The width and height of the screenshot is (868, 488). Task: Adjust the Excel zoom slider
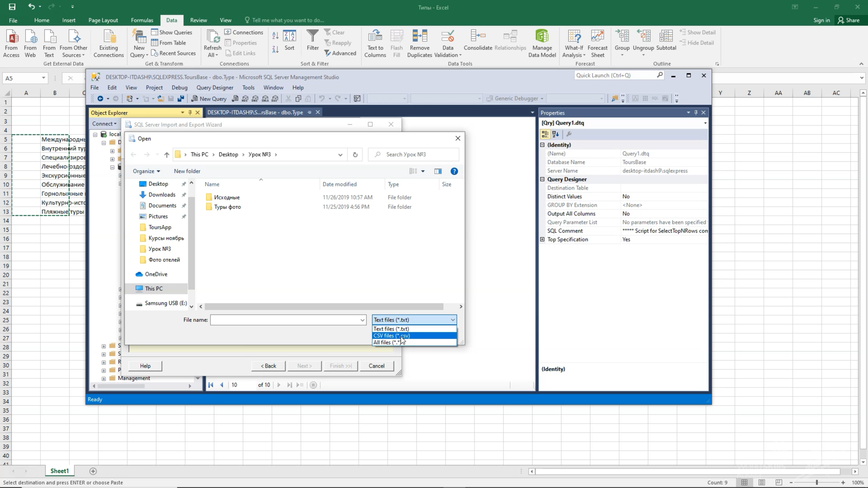coord(817,482)
